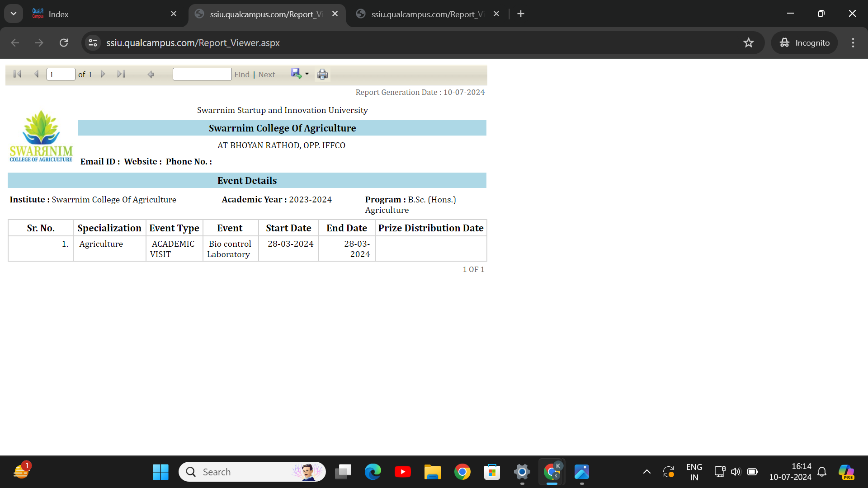Open volume control in system tray

point(736,472)
